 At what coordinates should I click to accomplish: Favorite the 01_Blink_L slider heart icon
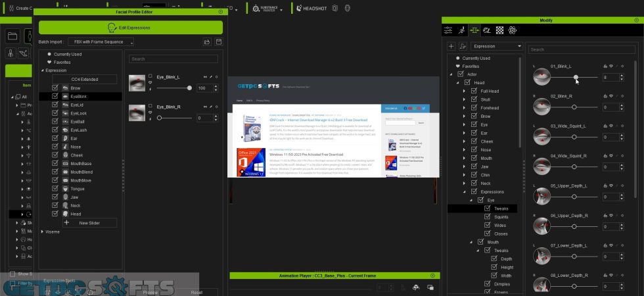pyautogui.click(x=611, y=66)
